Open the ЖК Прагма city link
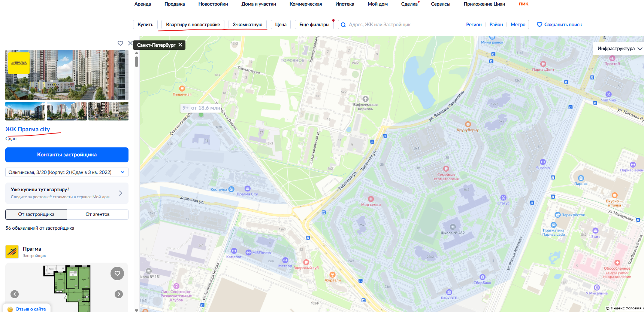644x312 pixels. 28,129
